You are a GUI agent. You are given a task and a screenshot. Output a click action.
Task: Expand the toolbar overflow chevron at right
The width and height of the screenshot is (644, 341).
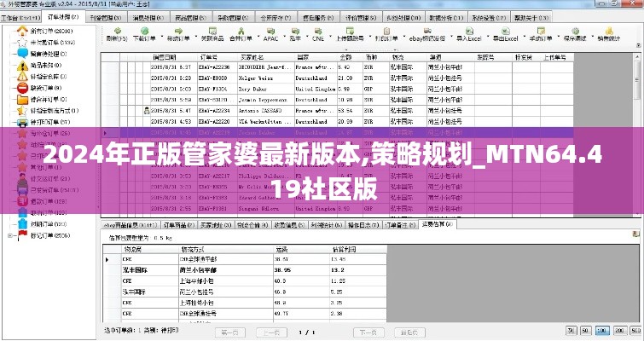[639, 45]
